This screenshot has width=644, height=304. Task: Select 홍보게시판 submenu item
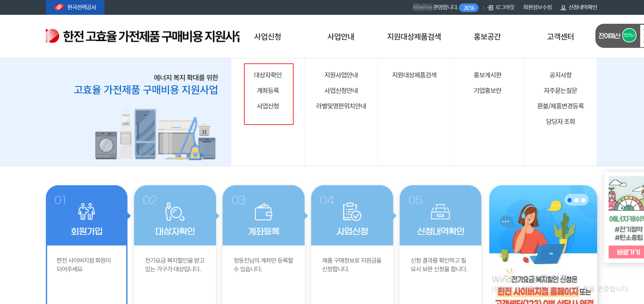click(x=488, y=75)
